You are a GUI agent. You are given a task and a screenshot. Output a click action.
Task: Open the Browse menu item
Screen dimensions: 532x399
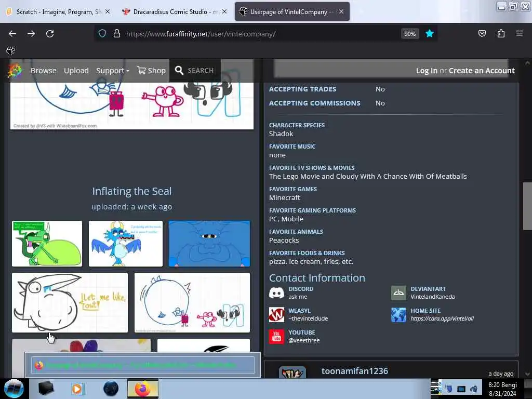pyautogui.click(x=44, y=71)
